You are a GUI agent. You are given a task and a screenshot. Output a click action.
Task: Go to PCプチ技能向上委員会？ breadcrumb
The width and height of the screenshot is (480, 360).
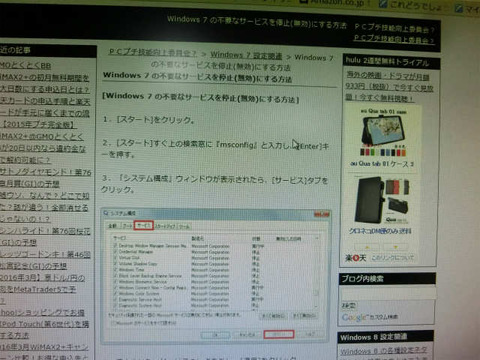tap(153, 53)
